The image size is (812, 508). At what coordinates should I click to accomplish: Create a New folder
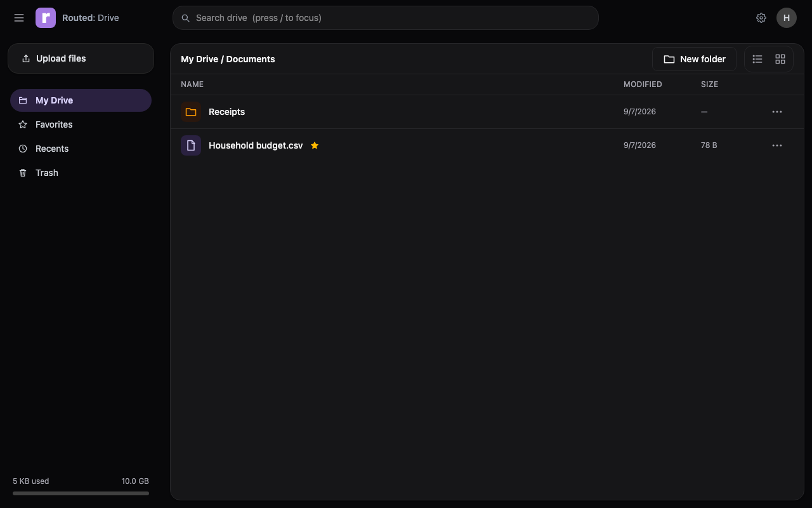(694, 59)
